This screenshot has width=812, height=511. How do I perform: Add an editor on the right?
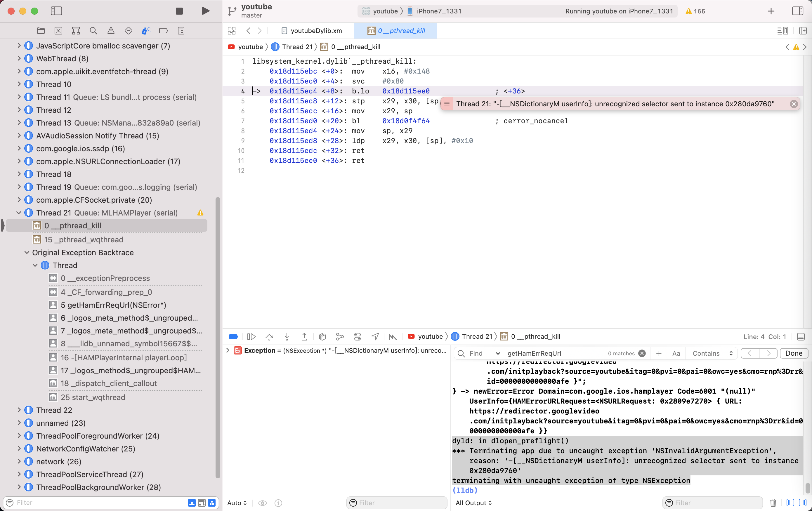803,31
